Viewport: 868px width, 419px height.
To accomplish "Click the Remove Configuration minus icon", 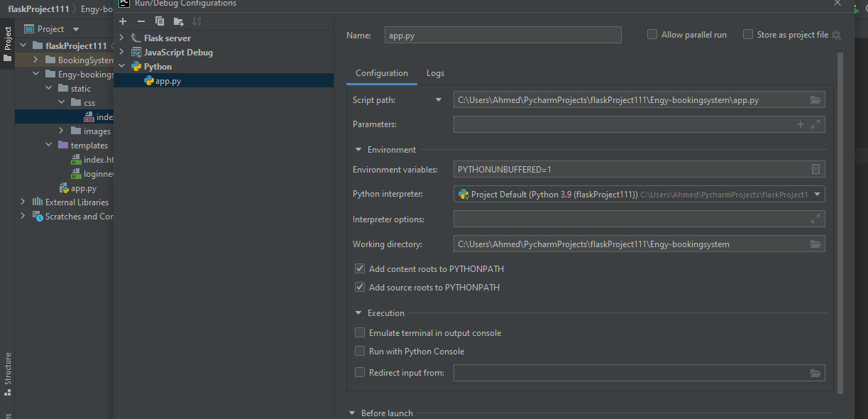I will pos(141,21).
